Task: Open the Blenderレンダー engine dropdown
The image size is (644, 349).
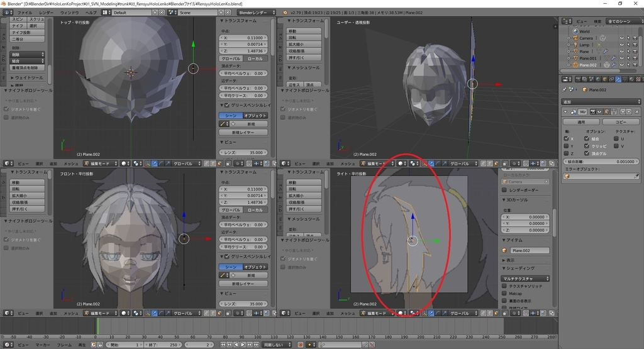Action: [257, 13]
